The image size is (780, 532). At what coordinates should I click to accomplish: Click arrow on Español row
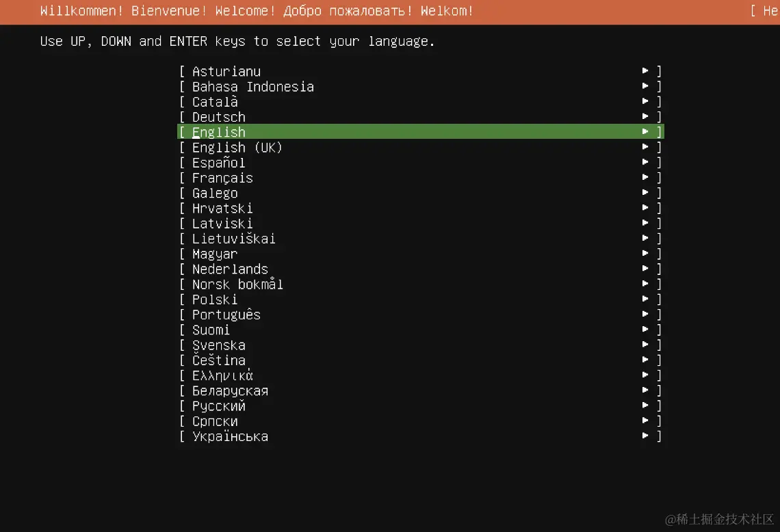click(x=645, y=161)
